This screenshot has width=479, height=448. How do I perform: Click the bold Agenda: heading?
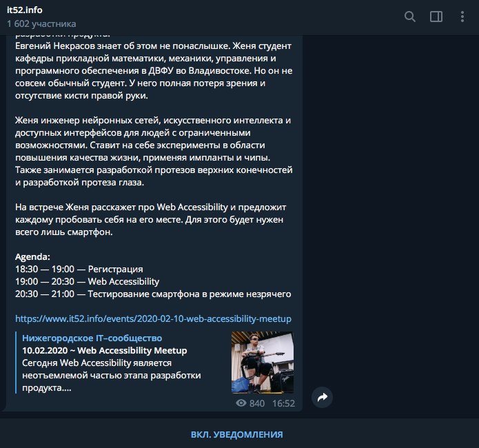point(32,256)
